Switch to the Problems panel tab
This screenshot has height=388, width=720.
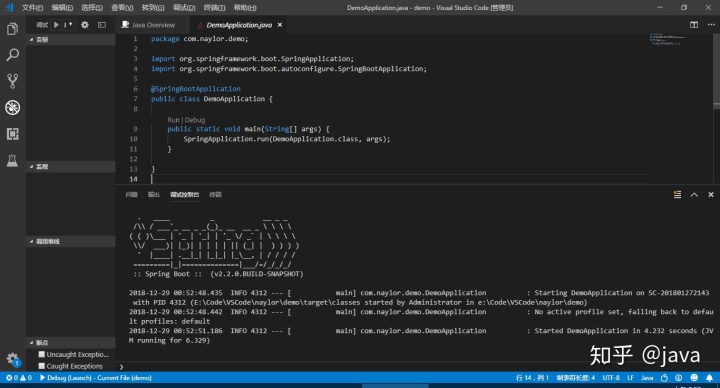click(x=132, y=195)
